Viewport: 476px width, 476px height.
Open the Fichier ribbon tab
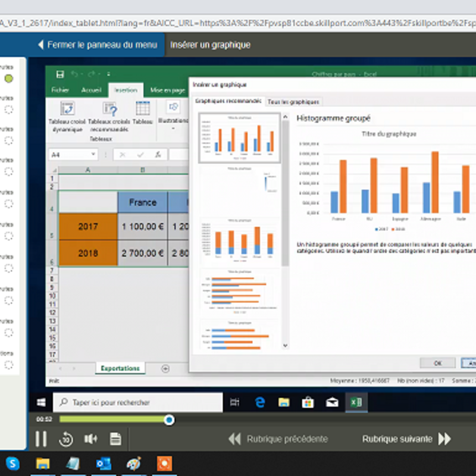coord(60,90)
